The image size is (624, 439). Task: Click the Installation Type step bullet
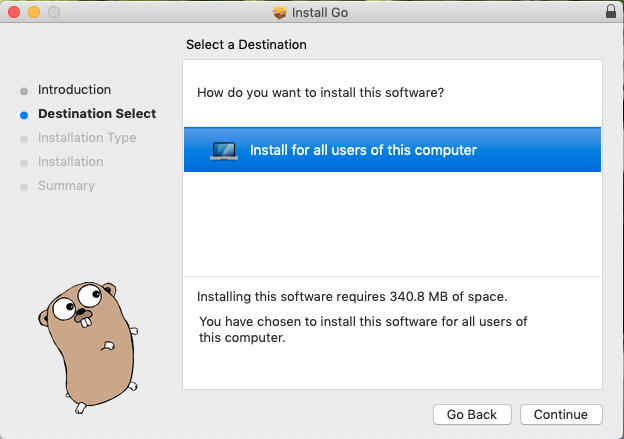[x=24, y=139]
